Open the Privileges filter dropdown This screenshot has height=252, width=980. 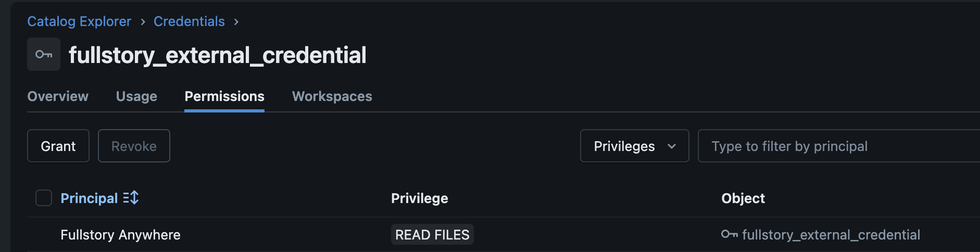click(x=634, y=146)
